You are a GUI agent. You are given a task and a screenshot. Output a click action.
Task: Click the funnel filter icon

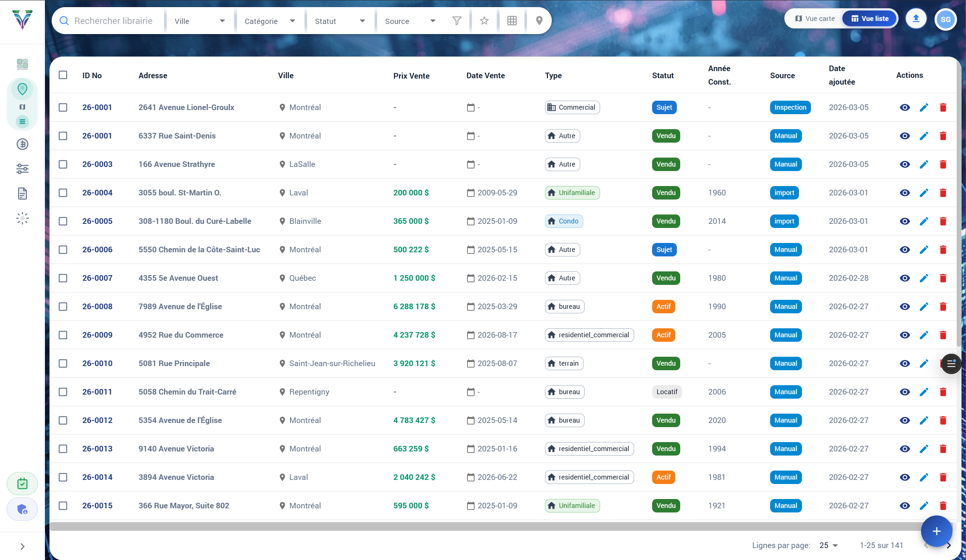pyautogui.click(x=457, y=21)
